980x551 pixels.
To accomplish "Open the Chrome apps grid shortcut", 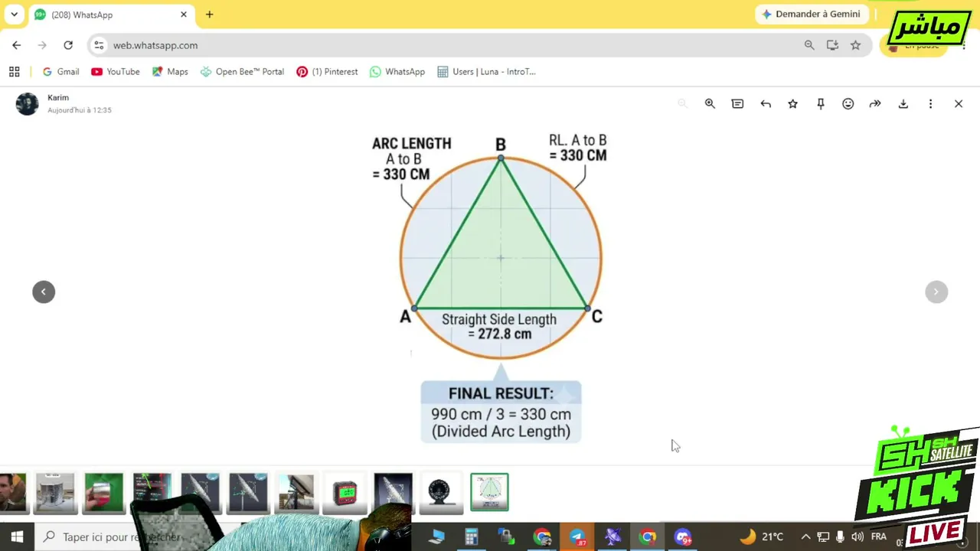I will tap(14, 71).
